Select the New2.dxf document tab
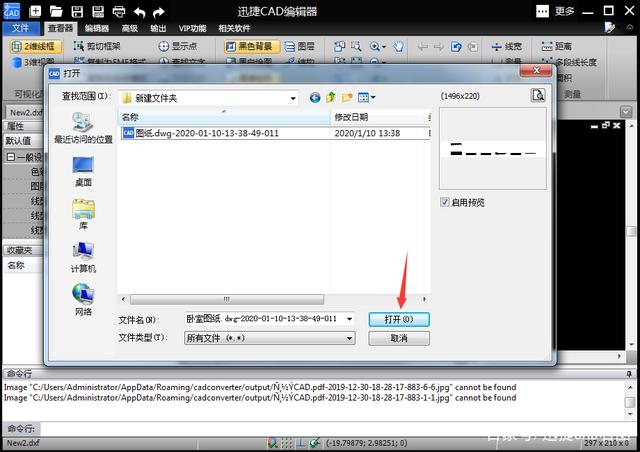The height and width of the screenshot is (452, 640). click(x=26, y=112)
